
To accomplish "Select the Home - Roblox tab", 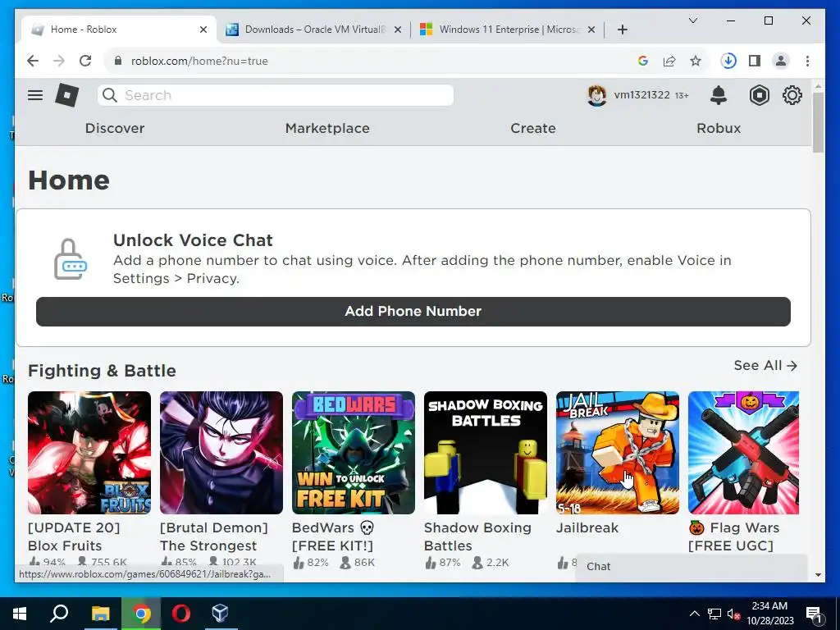I will coord(119,30).
